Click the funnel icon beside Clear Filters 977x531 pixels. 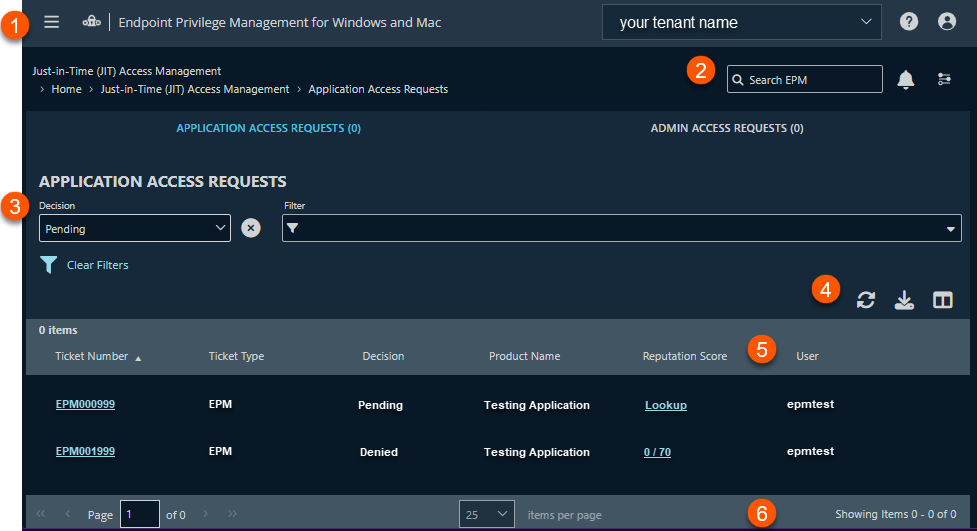click(49, 265)
